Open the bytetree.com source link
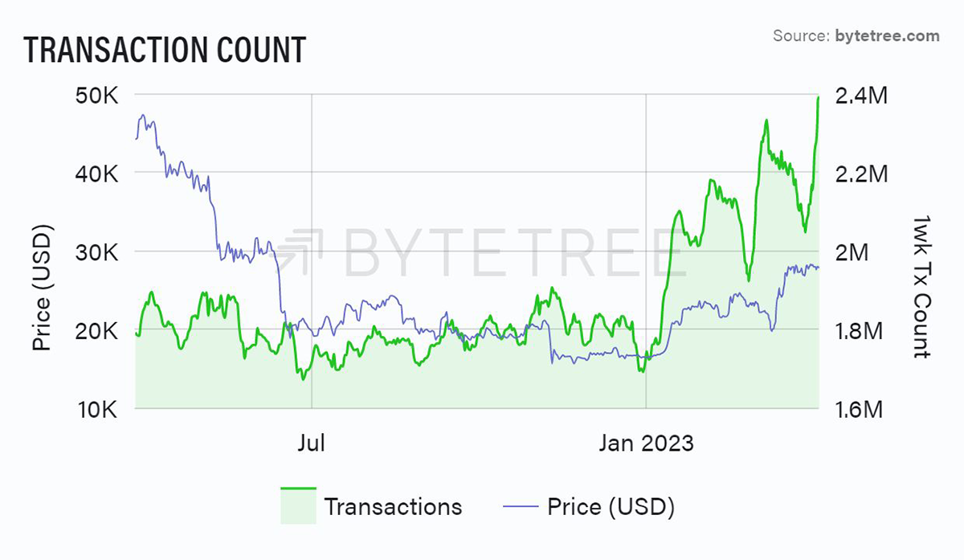The image size is (964, 560). 887,35
